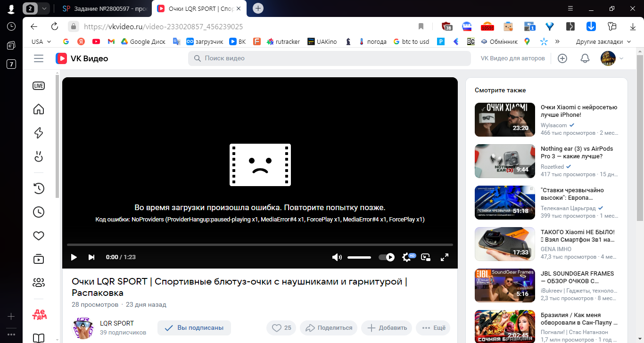Click browser back arrow

(33, 26)
